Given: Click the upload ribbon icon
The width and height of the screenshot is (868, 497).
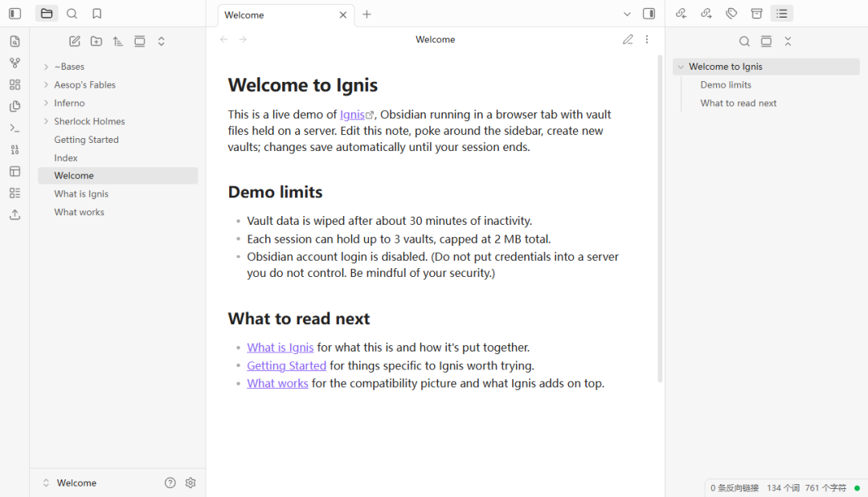Looking at the screenshot, I should pos(15,214).
